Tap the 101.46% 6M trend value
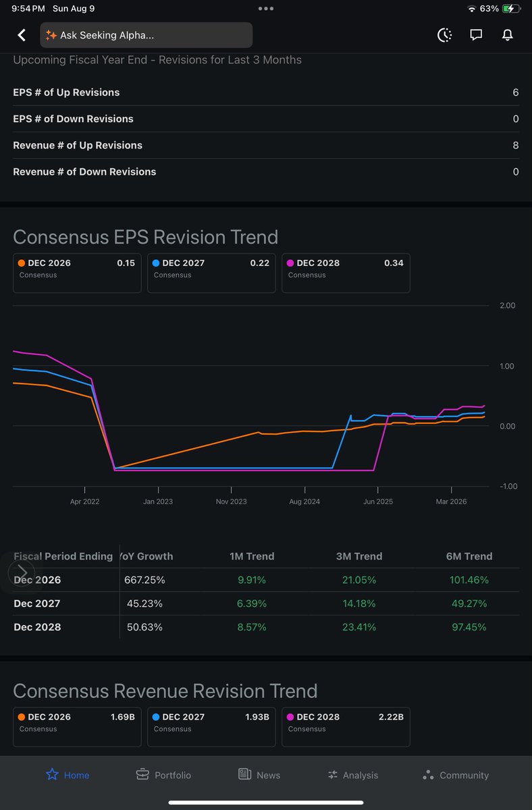532x810 pixels. (469, 580)
